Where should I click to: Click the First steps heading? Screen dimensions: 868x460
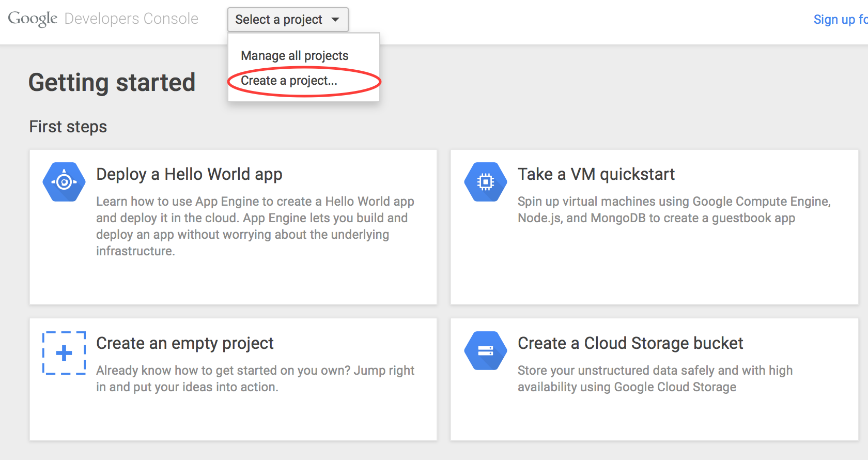click(68, 127)
